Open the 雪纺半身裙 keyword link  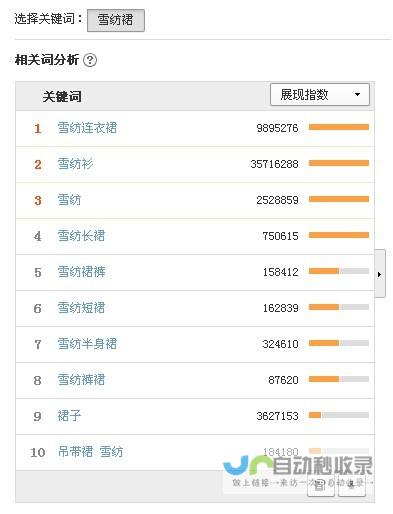point(87,344)
